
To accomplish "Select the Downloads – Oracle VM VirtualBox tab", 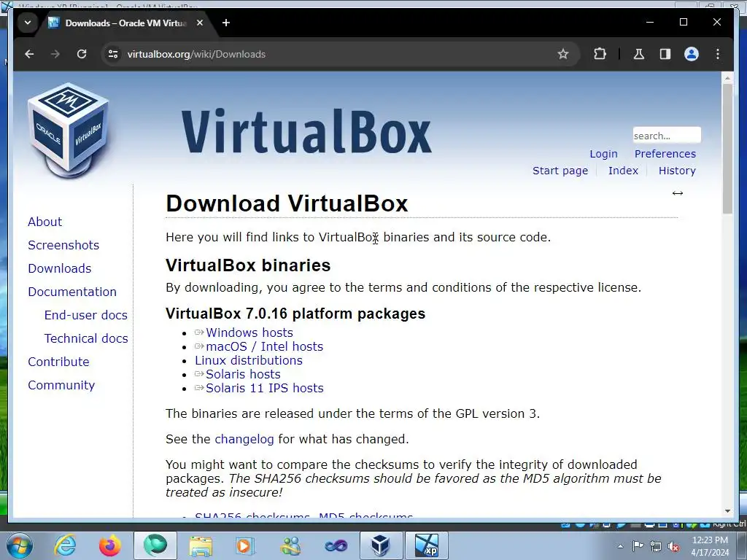I will click(x=125, y=23).
